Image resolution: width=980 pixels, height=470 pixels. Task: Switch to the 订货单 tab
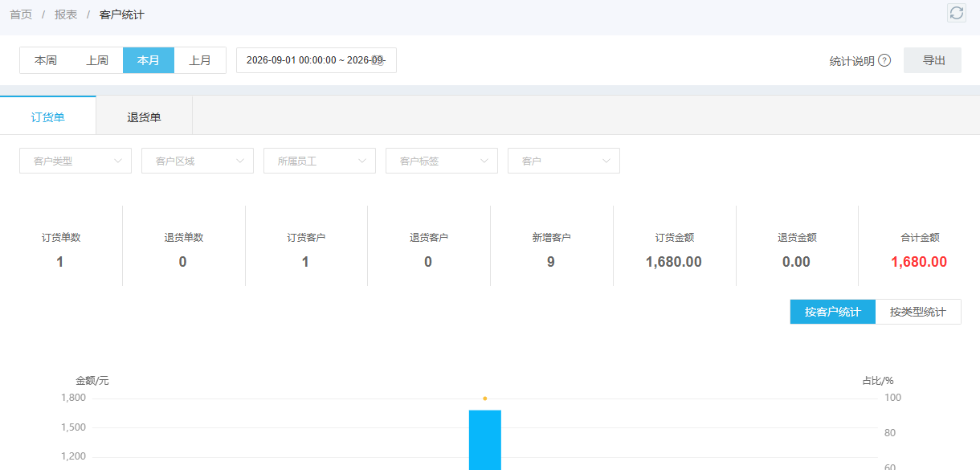point(48,116)
